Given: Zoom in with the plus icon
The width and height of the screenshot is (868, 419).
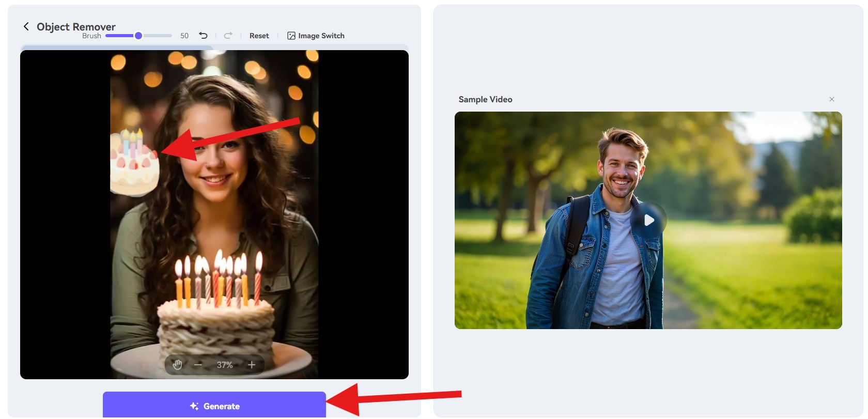Looking at the screenshot, I should [252, 365].
